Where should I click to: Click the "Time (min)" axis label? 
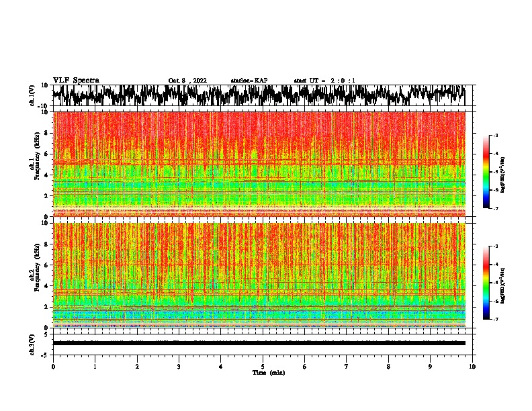(269, 373)
